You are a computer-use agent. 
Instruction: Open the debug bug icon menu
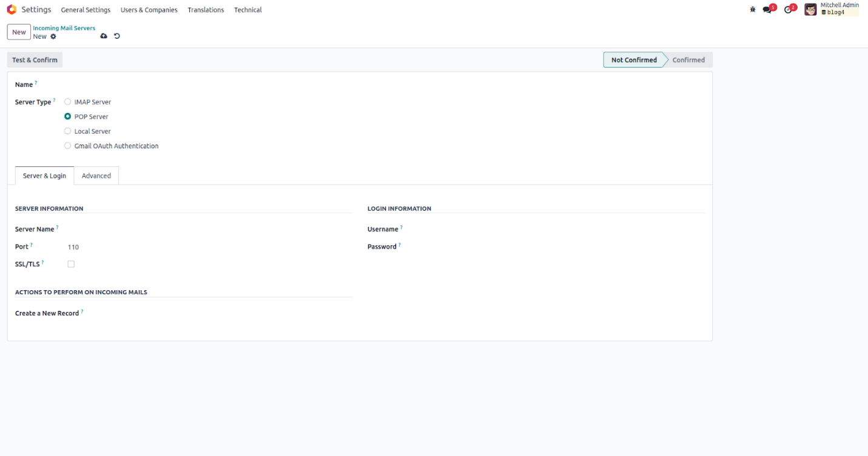click(x=753, y=10)
